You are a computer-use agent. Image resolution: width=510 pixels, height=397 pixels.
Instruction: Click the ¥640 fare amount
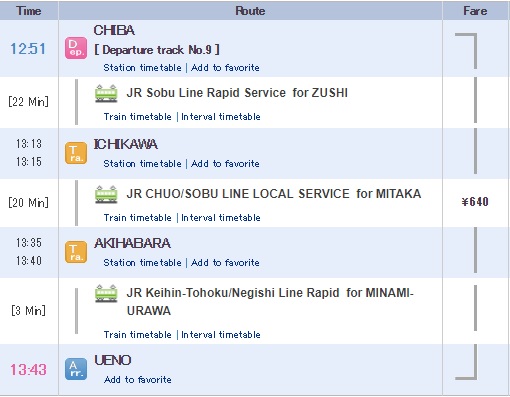[x=475, y=202]
